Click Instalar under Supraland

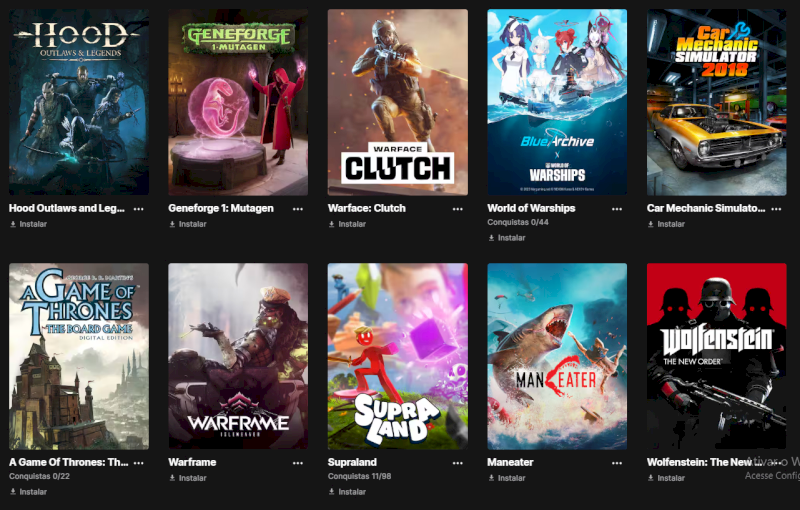click(x=347, y=492)
